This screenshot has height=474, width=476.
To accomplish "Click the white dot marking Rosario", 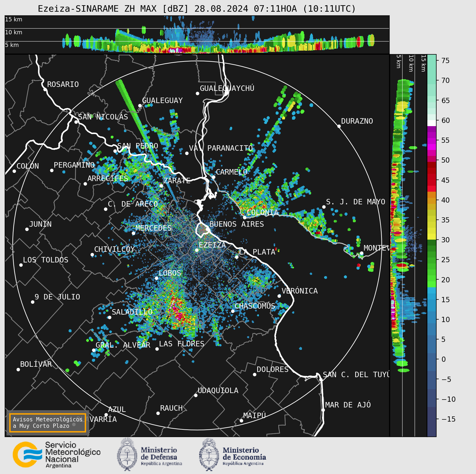I will [x=45, y=89].
